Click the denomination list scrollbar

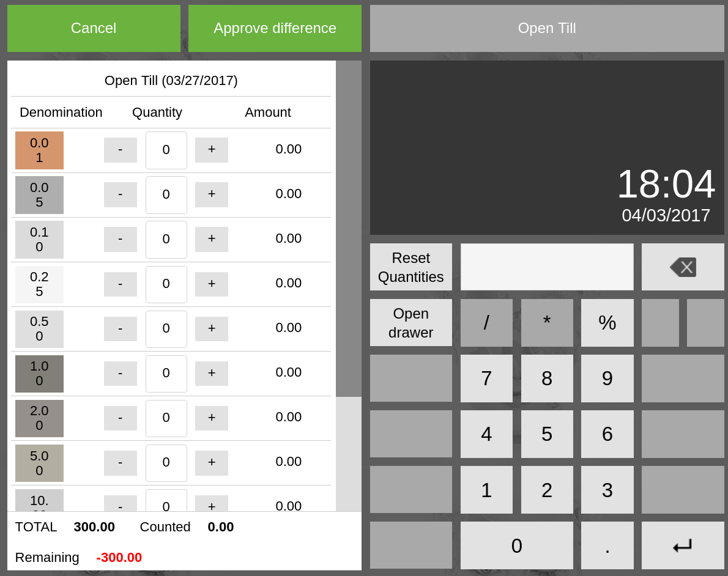pos(349,229)
